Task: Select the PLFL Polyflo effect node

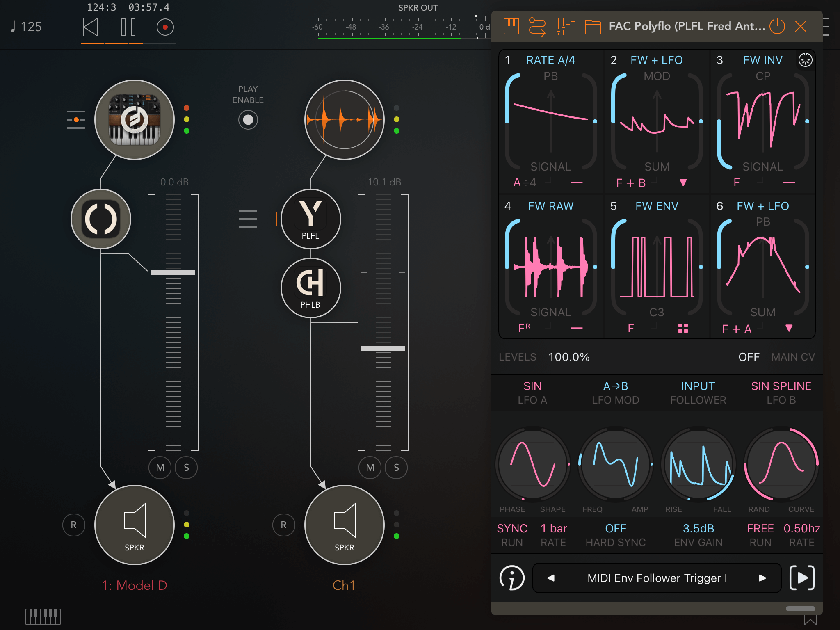Action: [310, 219]
